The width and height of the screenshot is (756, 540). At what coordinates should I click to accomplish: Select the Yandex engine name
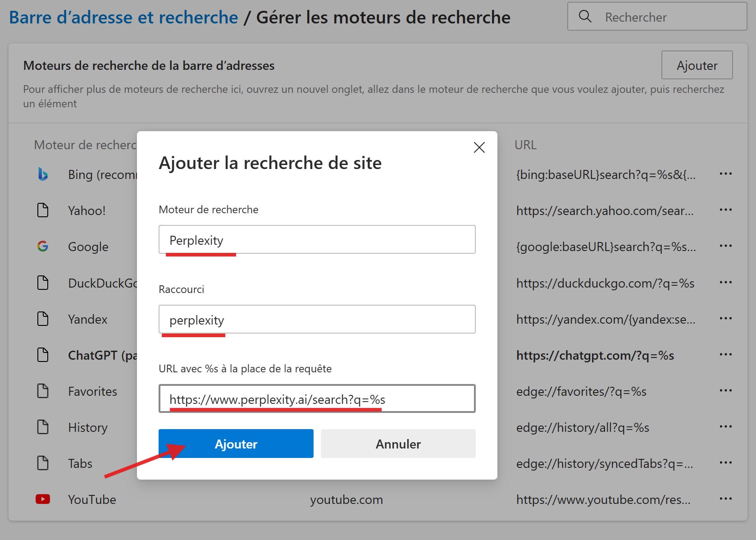88,319
